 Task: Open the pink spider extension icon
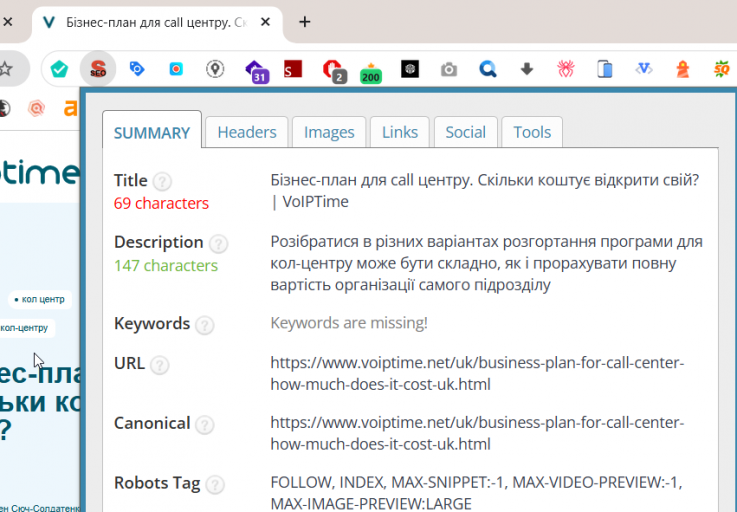[x=566, y=69]
